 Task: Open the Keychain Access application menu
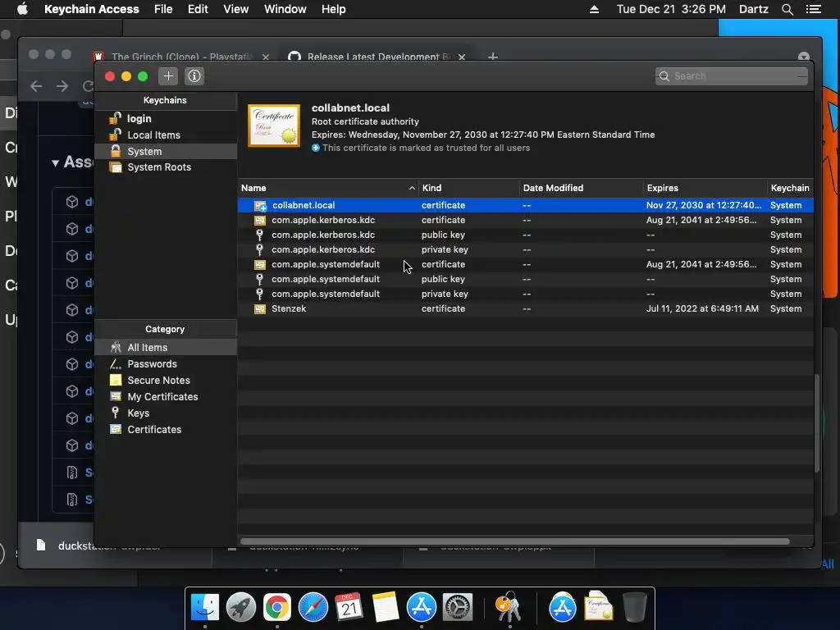pos(92,9)
